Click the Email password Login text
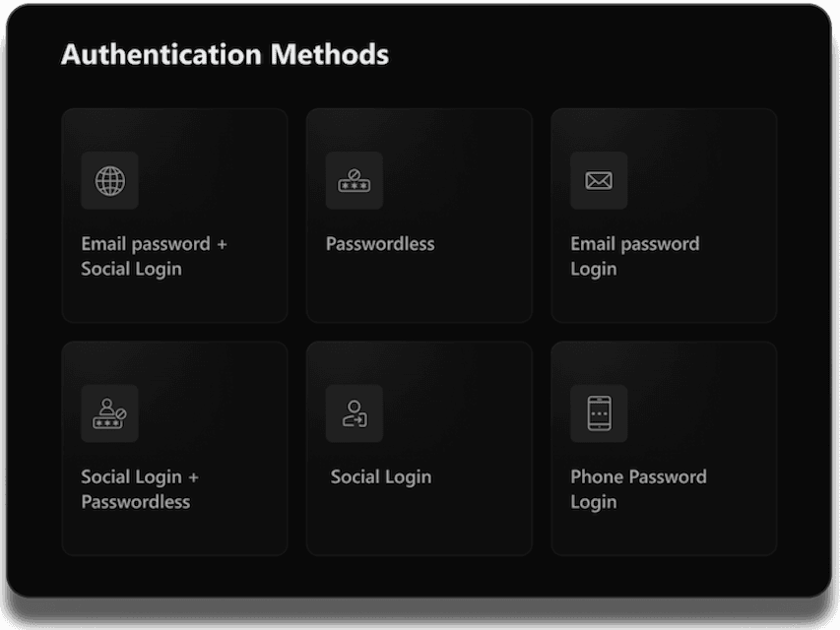Viewport: 840px width, 630px height. pyautogui.click(x=635, y=256)
